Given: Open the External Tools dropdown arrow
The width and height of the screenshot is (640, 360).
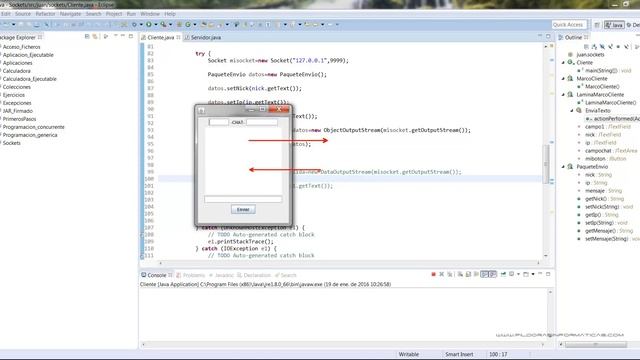Looking at the screenshot, I should click(171, 24).
